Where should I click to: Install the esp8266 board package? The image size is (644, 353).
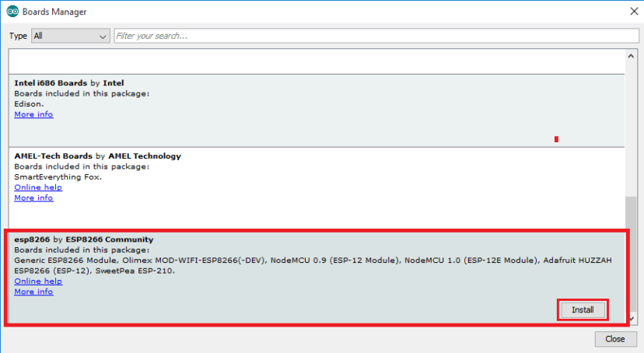click(583, 309)
